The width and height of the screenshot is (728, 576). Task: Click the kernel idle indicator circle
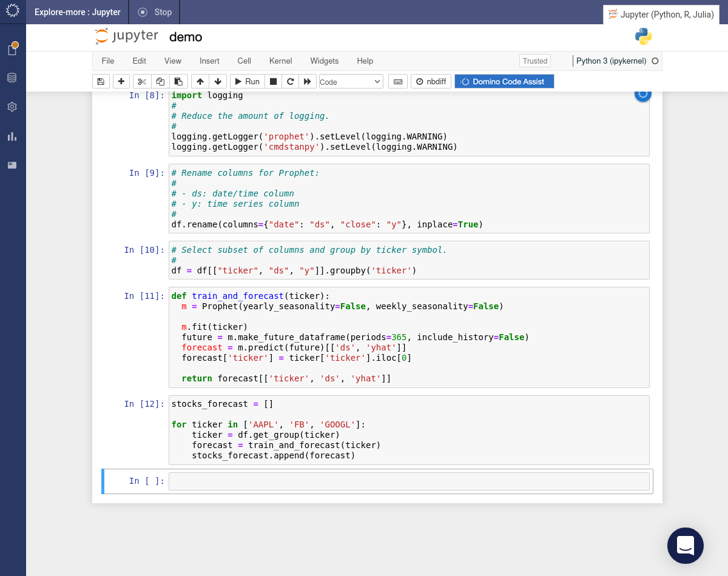pos(655,61)
